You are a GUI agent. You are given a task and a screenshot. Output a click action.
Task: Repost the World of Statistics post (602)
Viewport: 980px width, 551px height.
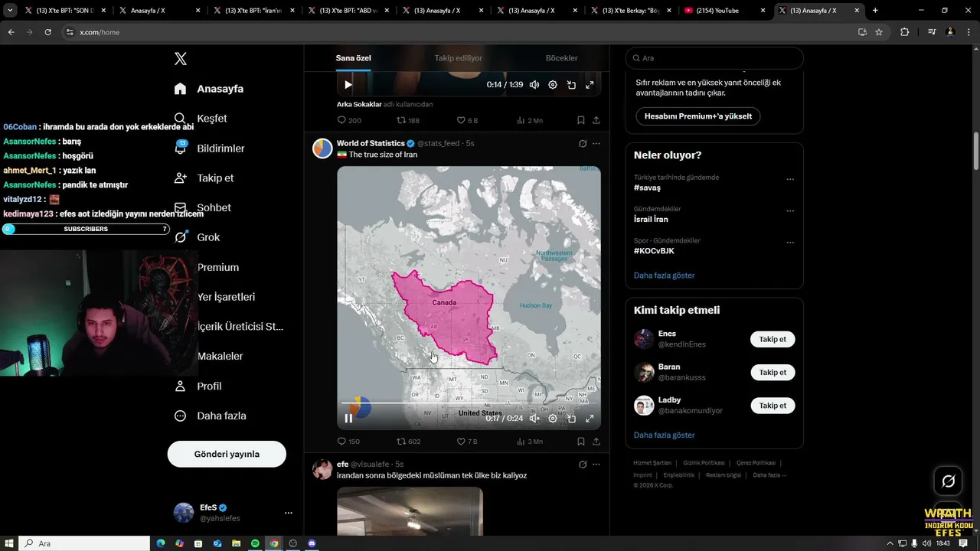(408, 442)
